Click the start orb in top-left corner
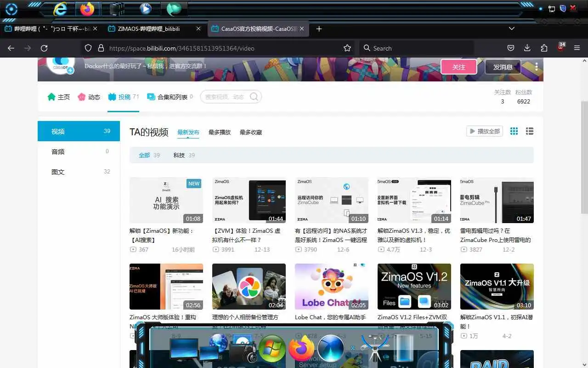The image size is (588, 368). click(x=11, y=9)
